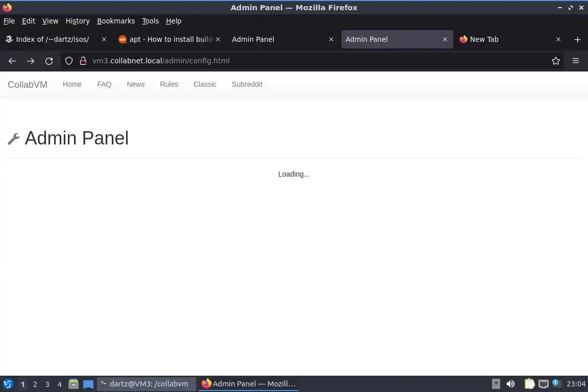Close the Index of /~dartz/isos/ tab
The width and height of the screenshot is (588, 392).
point(104,39)
